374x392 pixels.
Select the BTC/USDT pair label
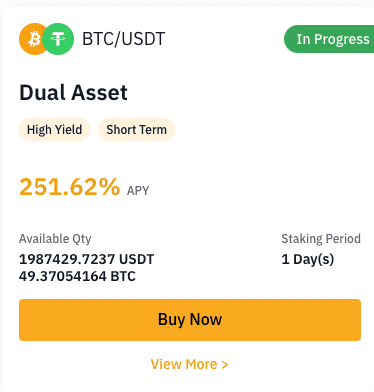[124, 39]
